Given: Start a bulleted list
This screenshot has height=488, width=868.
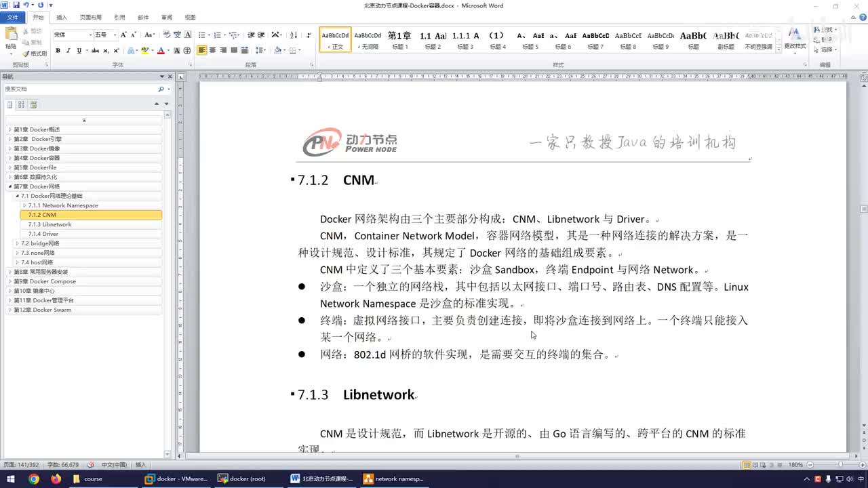Looking at the screenshot, I should (x=201, y=35).
